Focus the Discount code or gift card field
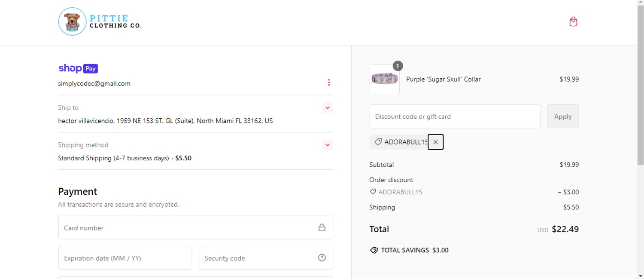644x279 pixels. pyautogui.click(x=455, y=116)
